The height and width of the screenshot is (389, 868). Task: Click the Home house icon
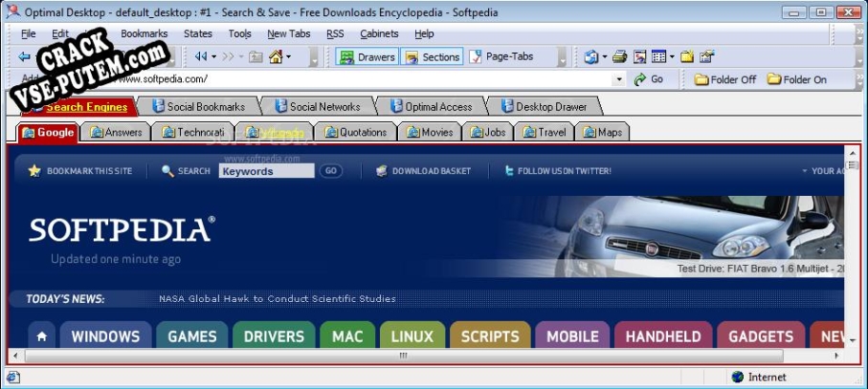(x=276, y=56)
